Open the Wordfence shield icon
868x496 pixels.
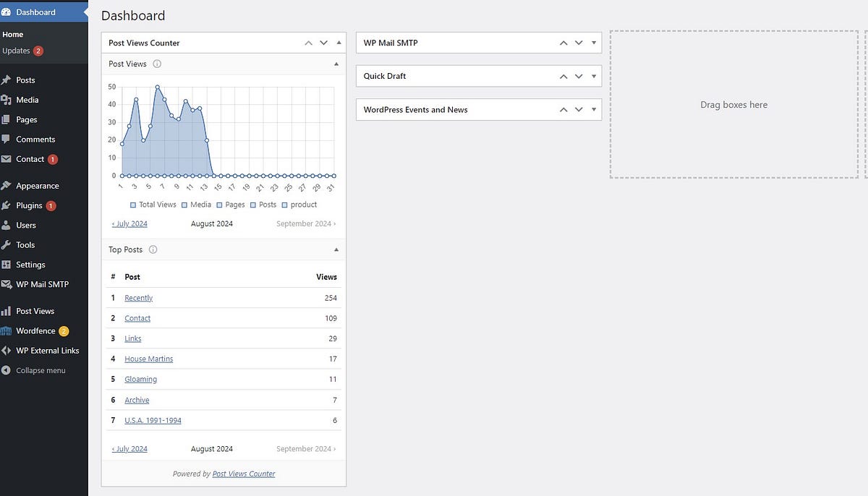pyautogui.click(x=7, y=330)
